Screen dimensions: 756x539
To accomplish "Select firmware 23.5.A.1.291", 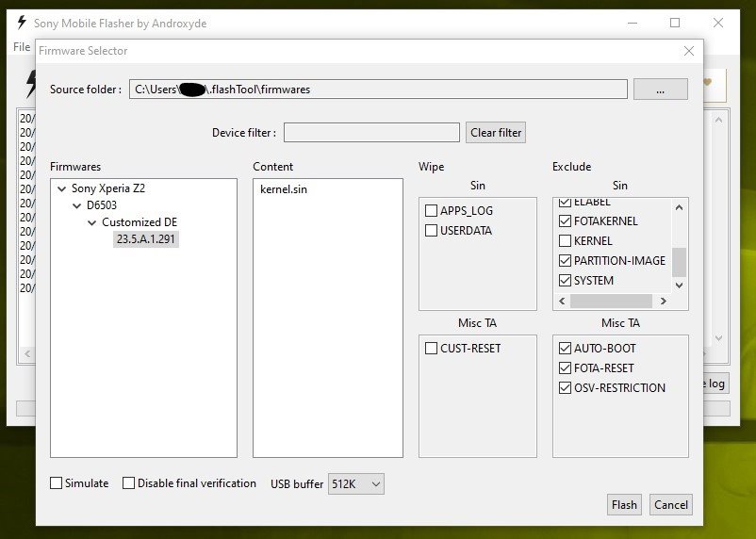I will tap(145, 239).
